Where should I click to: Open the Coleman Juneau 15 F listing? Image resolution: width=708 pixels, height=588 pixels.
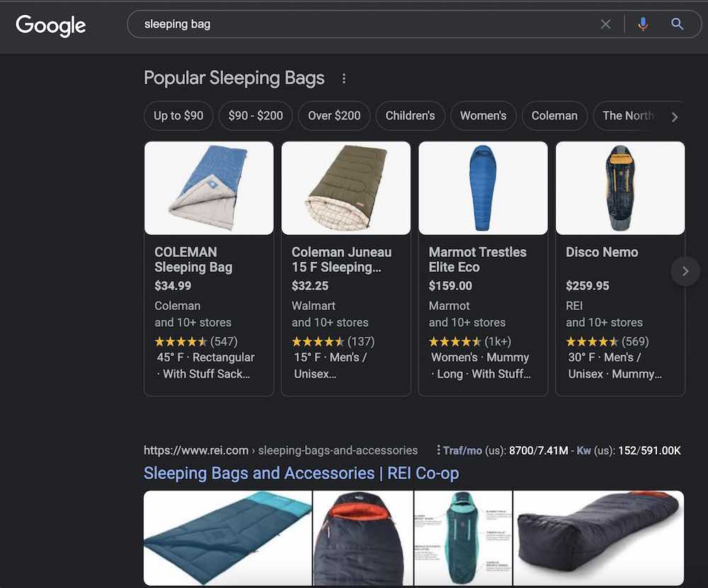coord(341,259)
